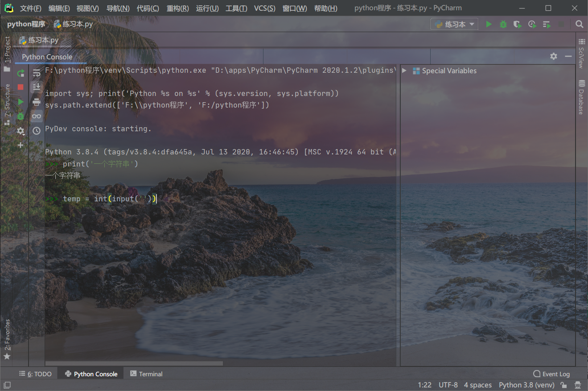Image resolution: width=588 pixels, height=391 pixels.
Task: Click the console print icon
Action: [x=37, y=102]
